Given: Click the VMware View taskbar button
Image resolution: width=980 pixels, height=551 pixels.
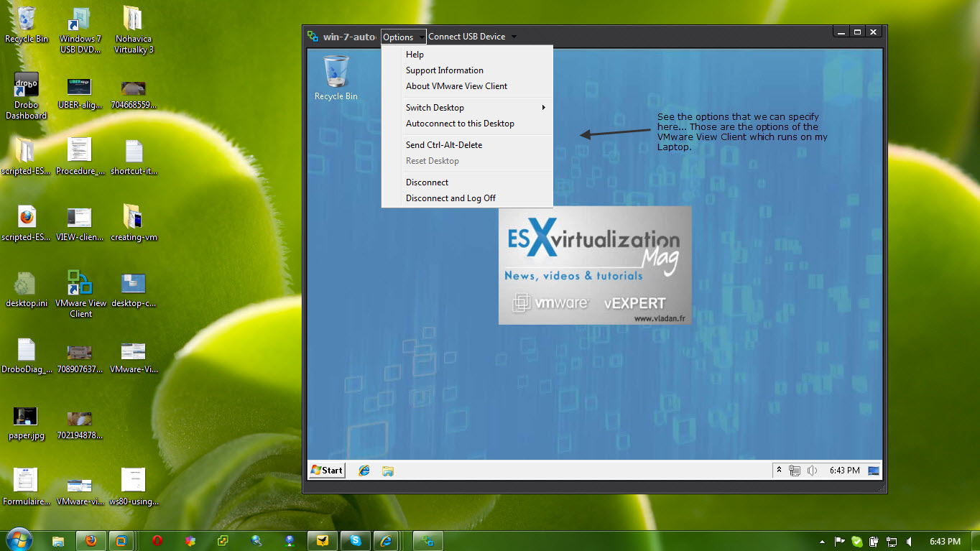Looking at the screenshot, I should pyautogui.click(x=428, y=541).
